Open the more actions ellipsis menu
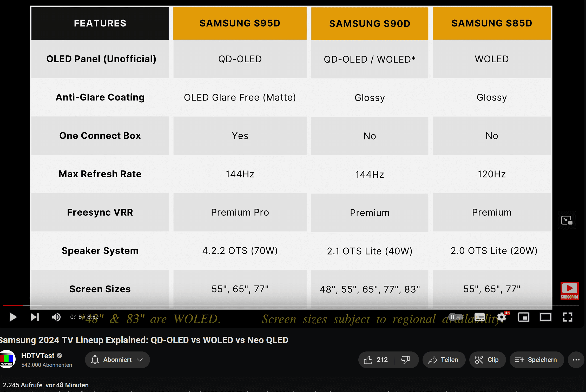Screen dimensions: 586x392 pos(576,360)
